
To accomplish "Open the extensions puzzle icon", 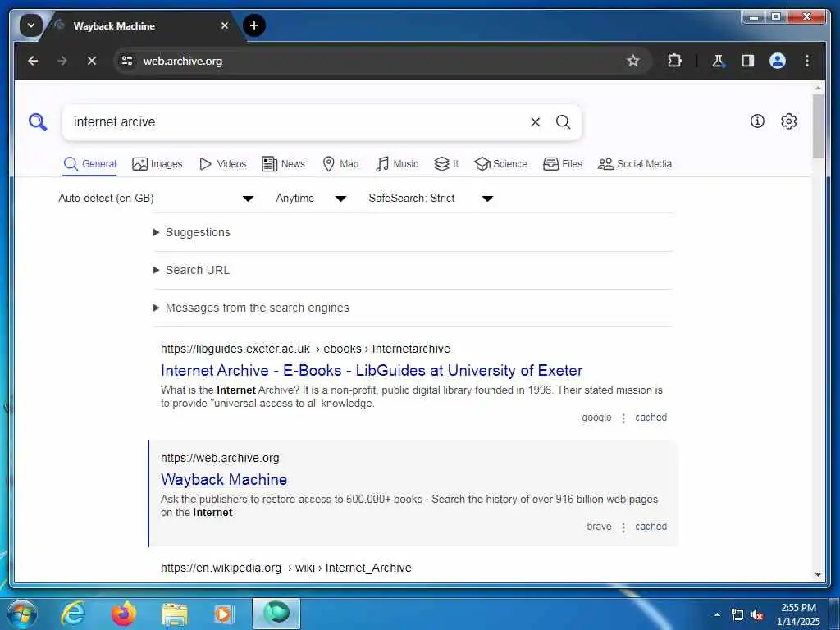I will coord(674,61).
